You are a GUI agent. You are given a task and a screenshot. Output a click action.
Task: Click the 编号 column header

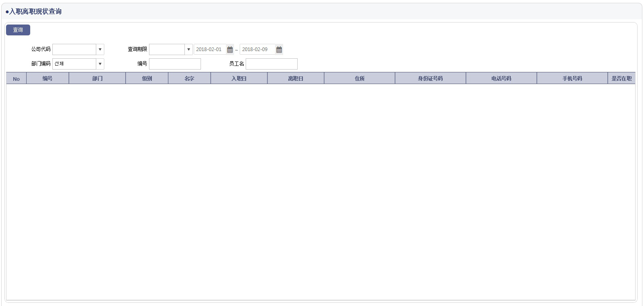click(x=48, y=79)
